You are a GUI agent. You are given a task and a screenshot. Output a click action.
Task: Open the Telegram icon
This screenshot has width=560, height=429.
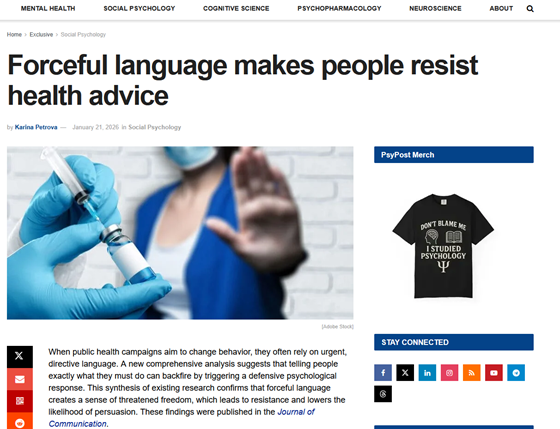click(x=516, y=373)
